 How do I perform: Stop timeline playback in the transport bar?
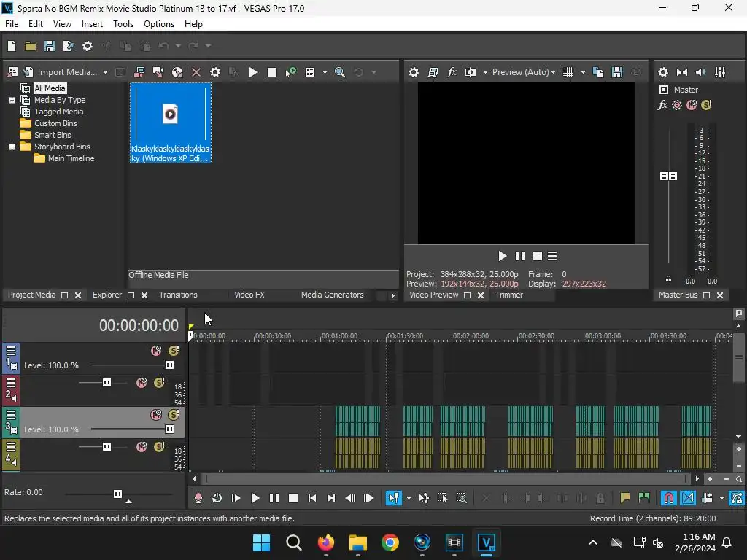click(293, 498)
